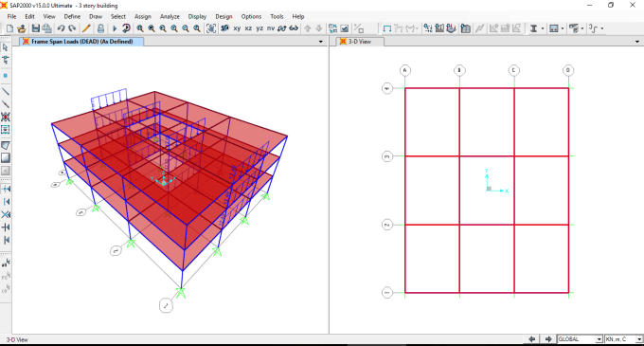Open the Display menu
This screenshot has height=346, width=644.
pos(197,16)
